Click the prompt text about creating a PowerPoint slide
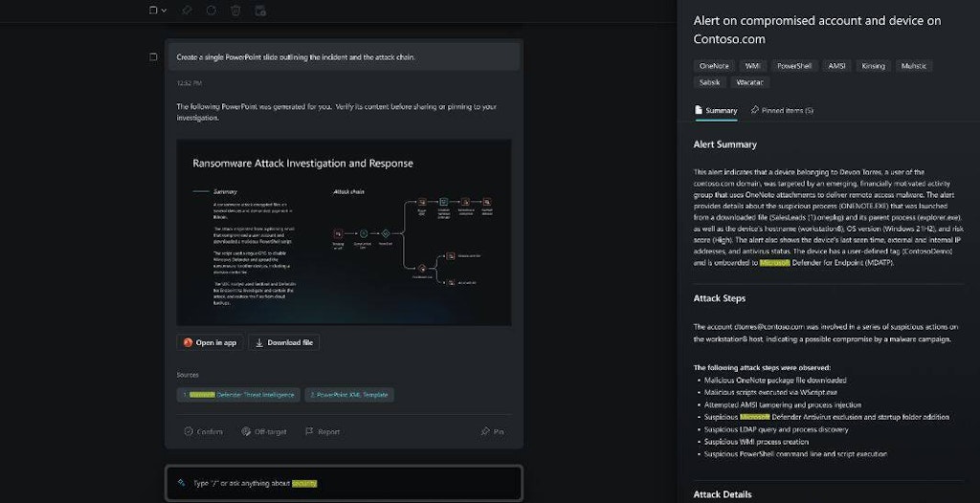Viewport: 980px width, 503px height. (x=296, y=56)
